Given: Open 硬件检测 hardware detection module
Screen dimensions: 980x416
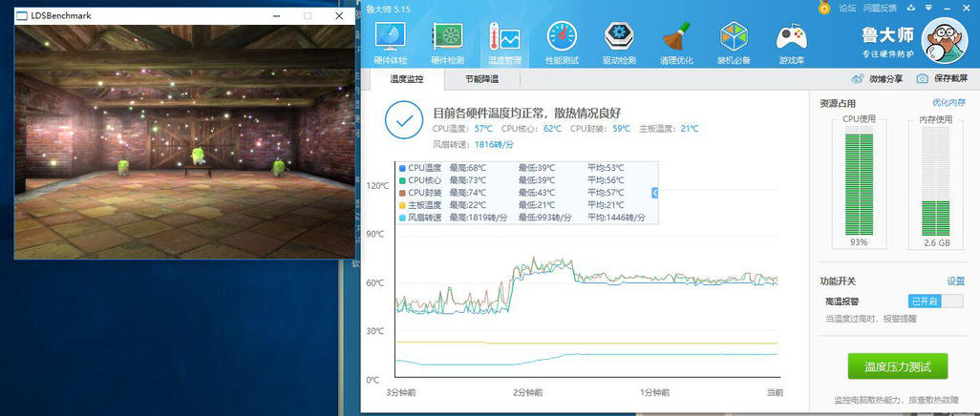Looking at the screenshot, I should tap(448, 44).
